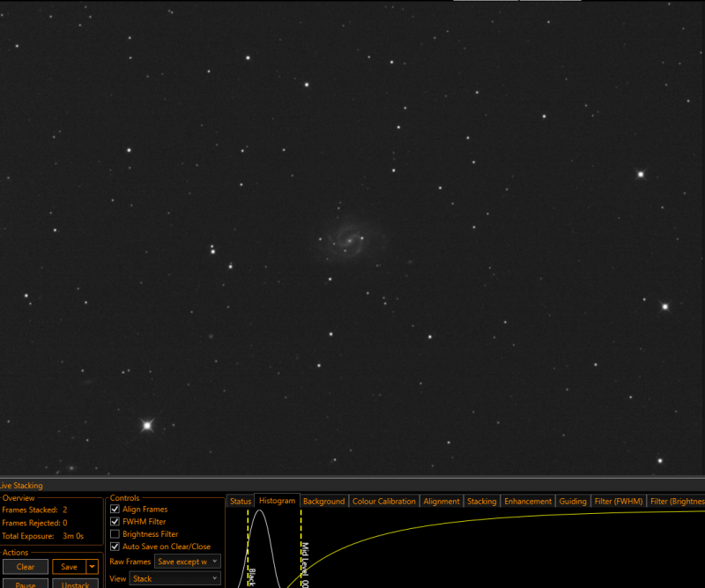Uncheck Auto Save on Clear/Close
The image size is (705, 588).
pos(115,547)
